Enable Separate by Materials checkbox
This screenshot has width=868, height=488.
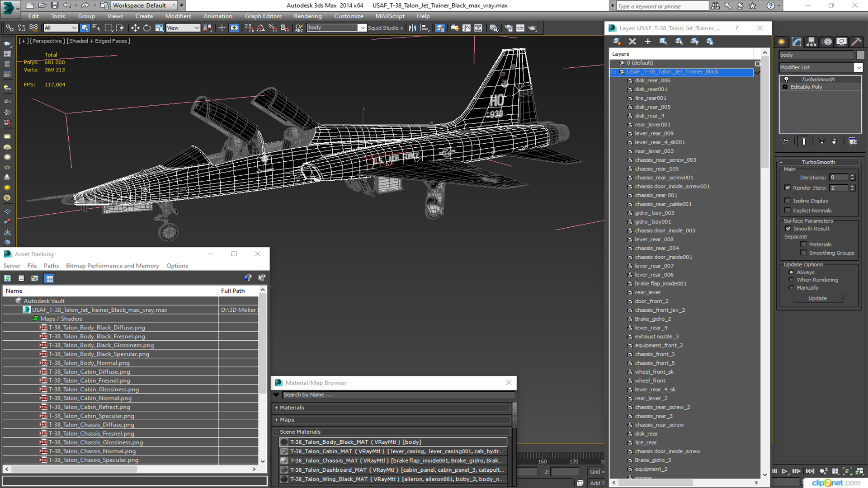(x=803, y=244)
